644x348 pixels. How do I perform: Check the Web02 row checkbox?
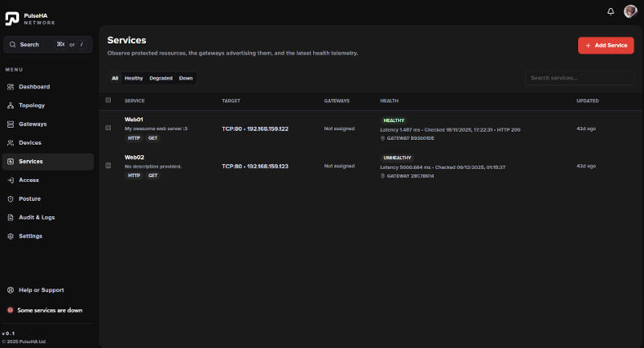(108, 166)
